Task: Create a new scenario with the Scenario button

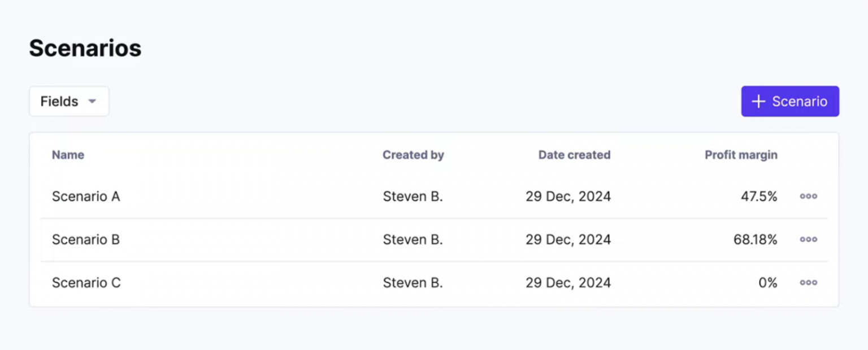Action: click(790, 101)
